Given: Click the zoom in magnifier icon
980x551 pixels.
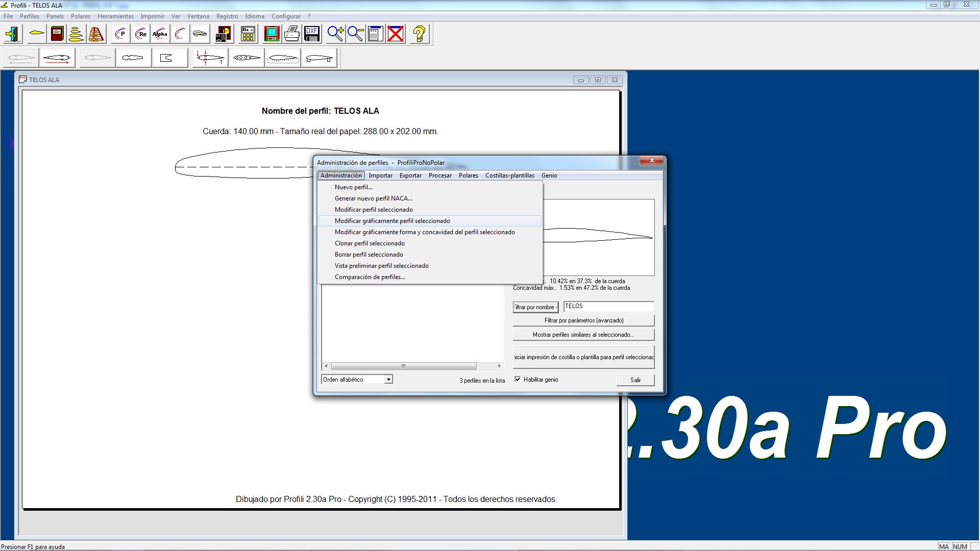Looking at the screenshot, I should point(335,34).
